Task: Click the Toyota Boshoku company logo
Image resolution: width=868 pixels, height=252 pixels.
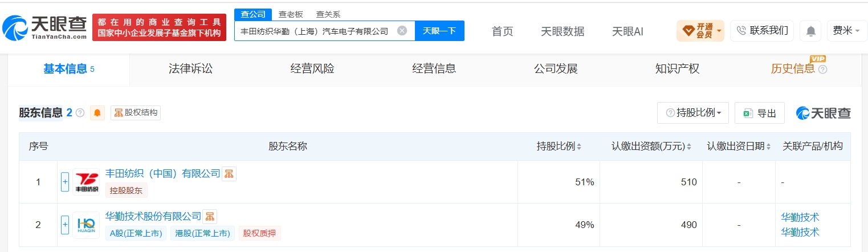Action: coord(86,182)
